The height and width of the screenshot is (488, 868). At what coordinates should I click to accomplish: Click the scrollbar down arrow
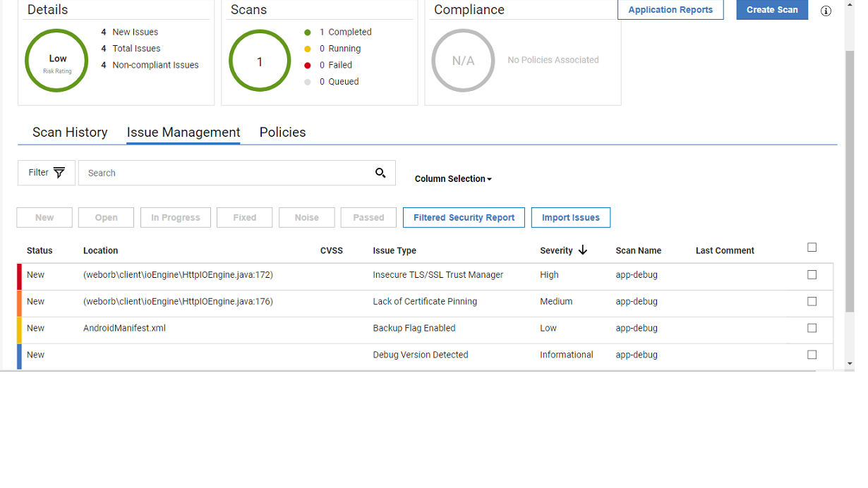click(x=850, y=364)
